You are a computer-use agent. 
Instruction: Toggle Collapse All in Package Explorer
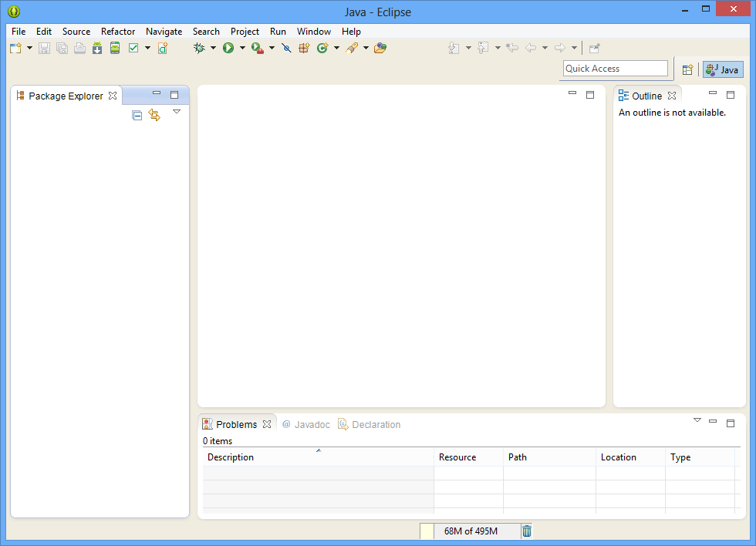pos(137,115)
